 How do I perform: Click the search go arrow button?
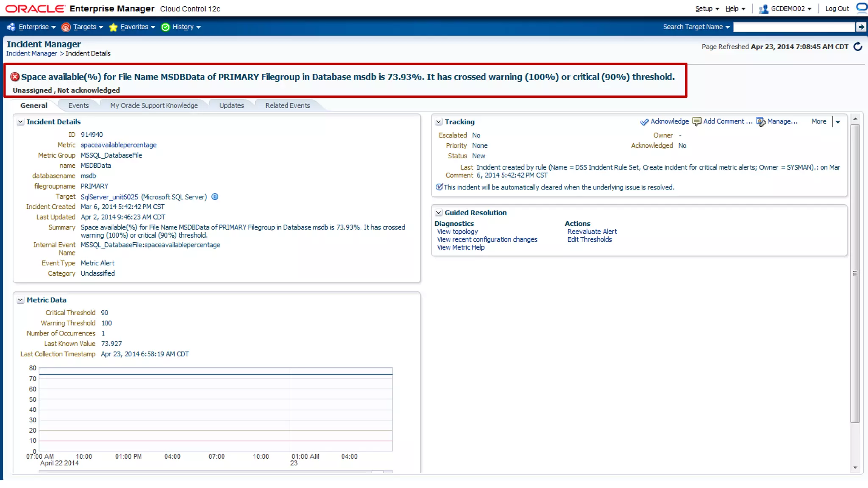click(861, 27)
